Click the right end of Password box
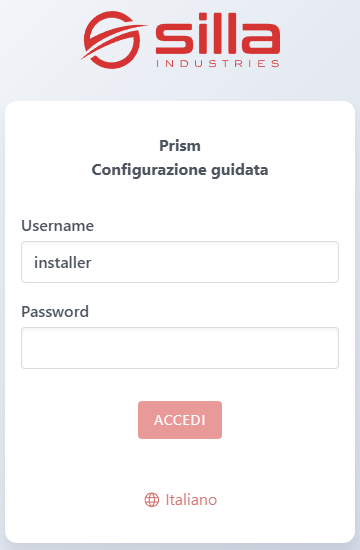 (326, 348)
